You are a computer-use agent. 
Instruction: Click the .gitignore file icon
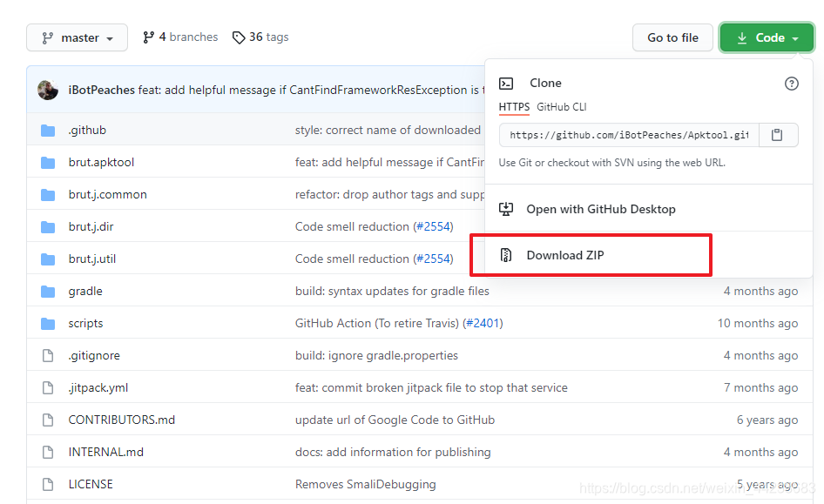(x=48, y=355)
